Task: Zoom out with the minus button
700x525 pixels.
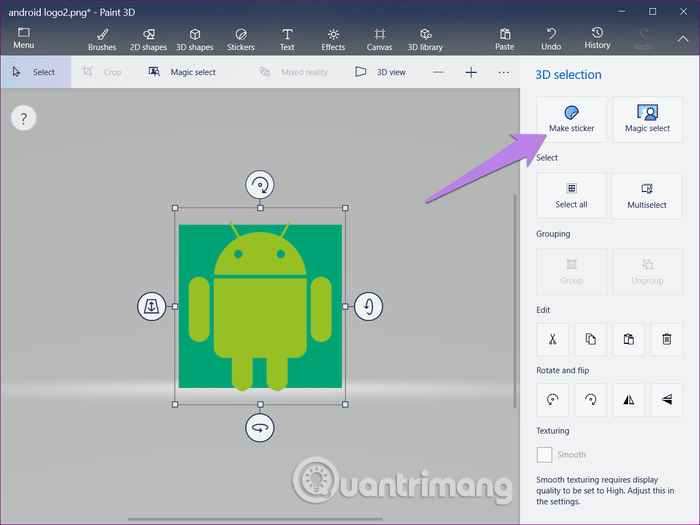Action: click(x=438, y=72)
